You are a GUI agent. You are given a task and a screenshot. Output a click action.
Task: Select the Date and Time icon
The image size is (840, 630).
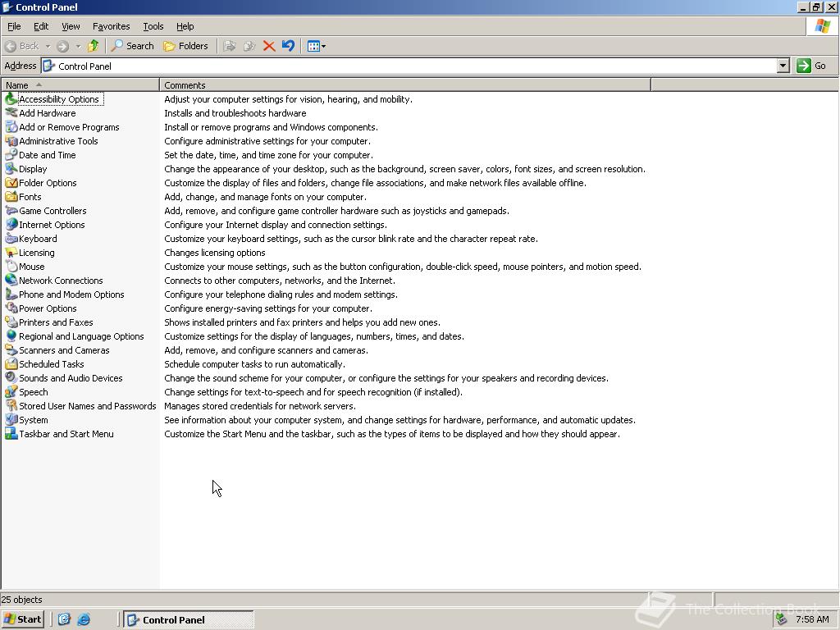tap(11, 155)
